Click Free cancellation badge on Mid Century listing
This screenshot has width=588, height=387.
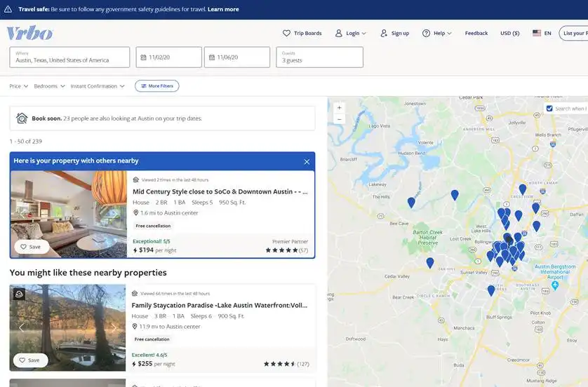tap(153, 226)
